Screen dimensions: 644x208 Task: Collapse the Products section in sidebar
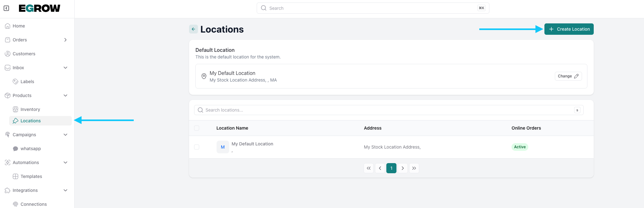tap(65, 95)
